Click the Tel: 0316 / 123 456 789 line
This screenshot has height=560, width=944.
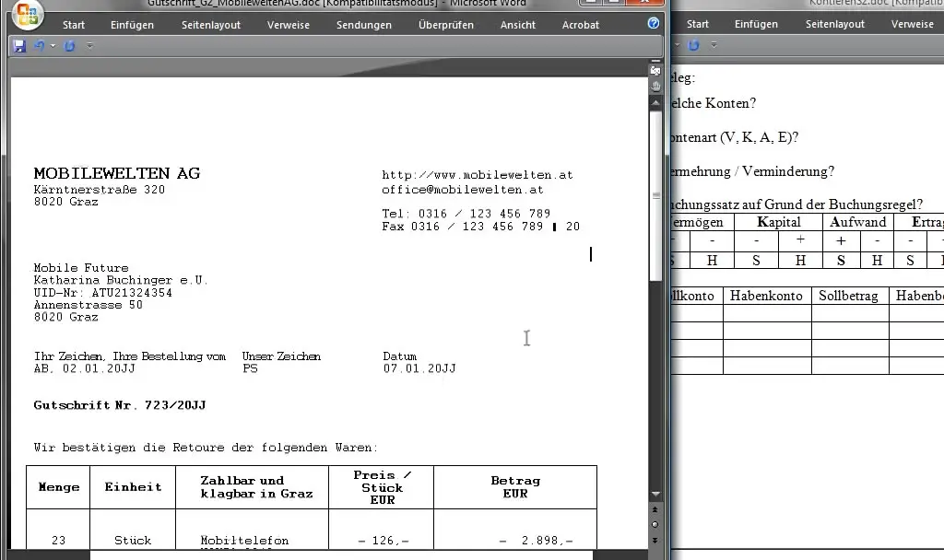[x=466, y=214]
